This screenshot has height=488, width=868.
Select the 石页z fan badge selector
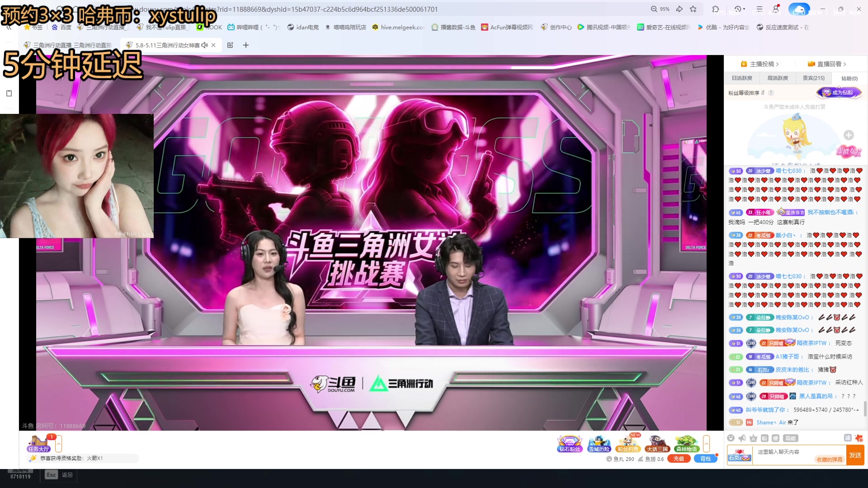tap(740, 455)
